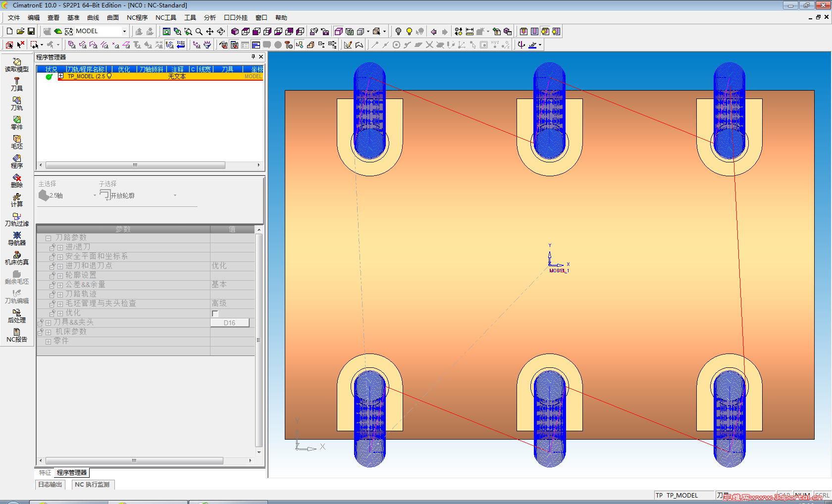Viewport: 832px width, 504px height.
Task: Run 计算 (calculate) from the sidebar
Action: pyautogui.click(x=17, y=200)
